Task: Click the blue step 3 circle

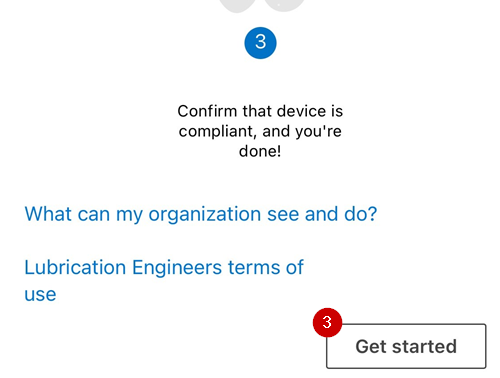Action: [260, 43]
